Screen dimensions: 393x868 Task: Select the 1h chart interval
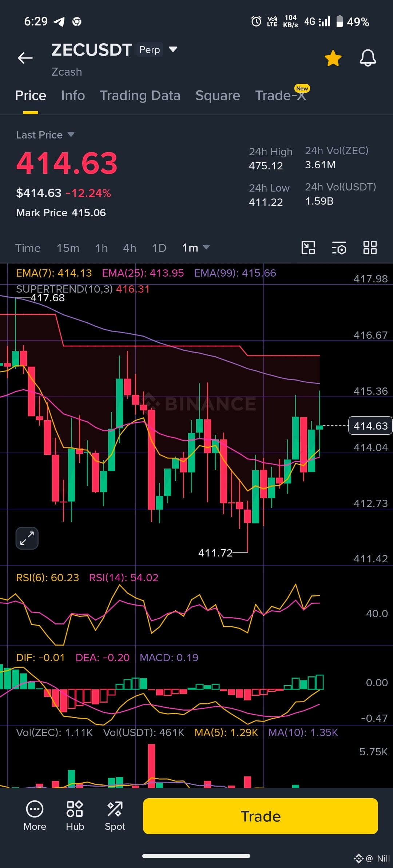[x=102, y=248]
